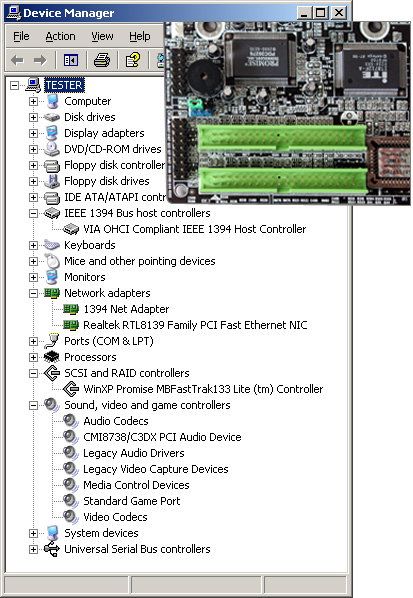Click the Disk drives icon

pyautogui.click(x=52, y=117)
